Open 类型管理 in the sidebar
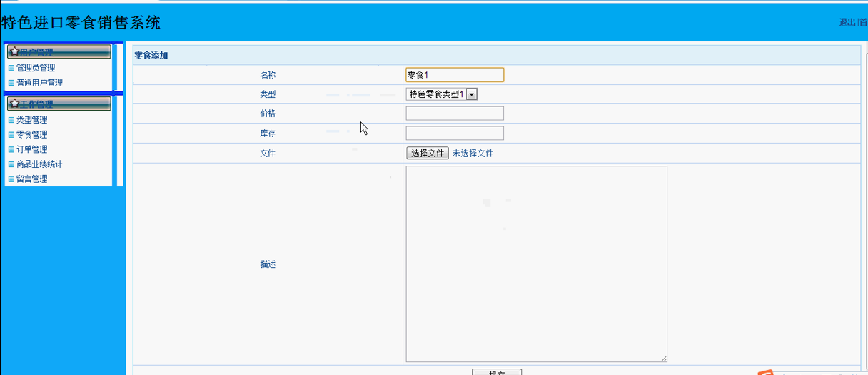Image resolution: width=868 pixels, height=375 pixels. pos(31,120)
